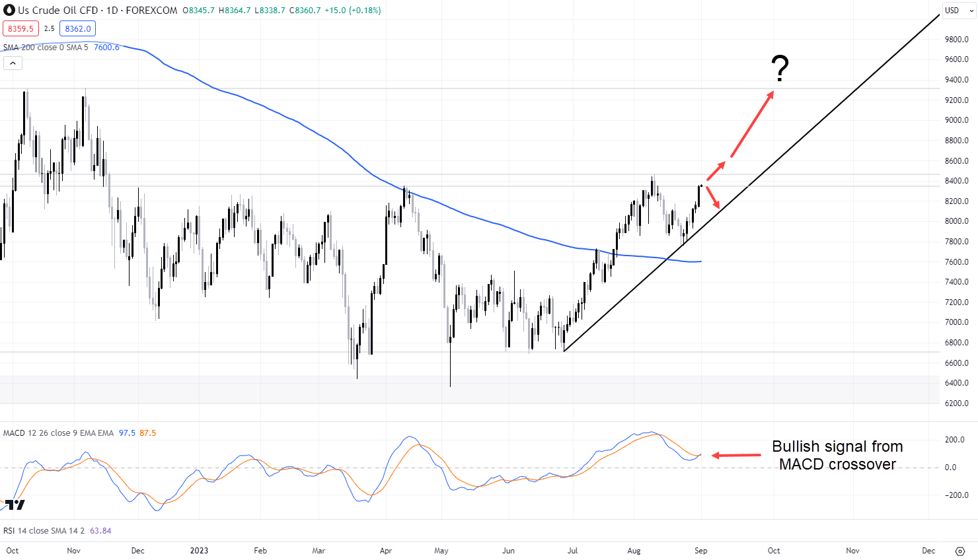Click the RSI value 63.84
The width and height of the screenshot is (978, 560).
(100, 531)
